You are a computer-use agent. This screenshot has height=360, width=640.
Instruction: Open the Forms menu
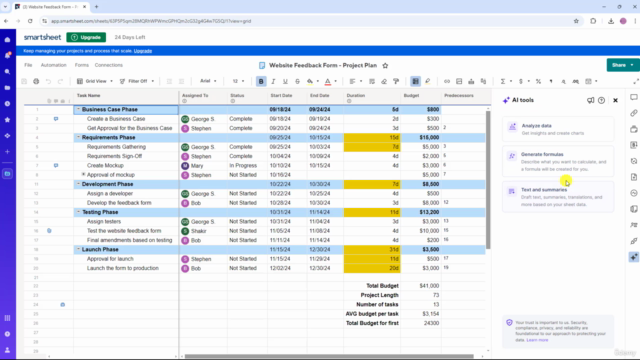82,65
